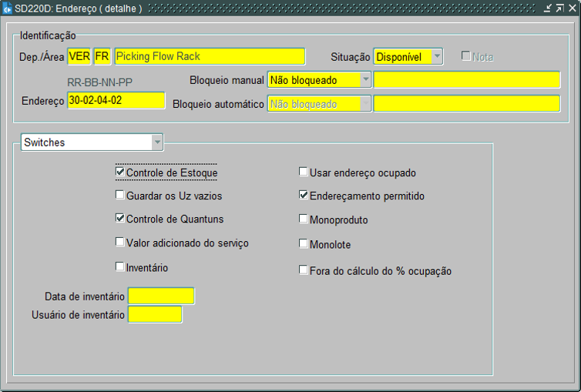This screenshot has height=392, width=581.
Task: Click the RR-BB-NN-PP format hint
Action: (x=99, y=82)
